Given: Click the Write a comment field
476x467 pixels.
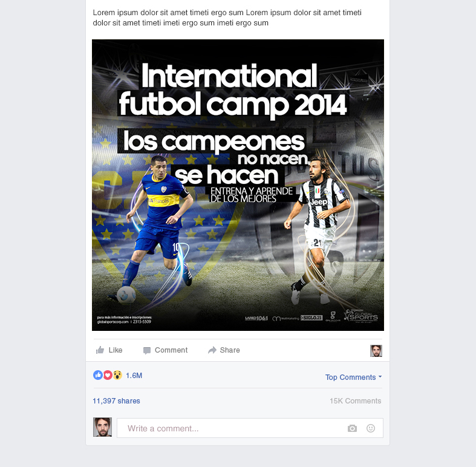Looking at the screenshot, I should [250, 428].
